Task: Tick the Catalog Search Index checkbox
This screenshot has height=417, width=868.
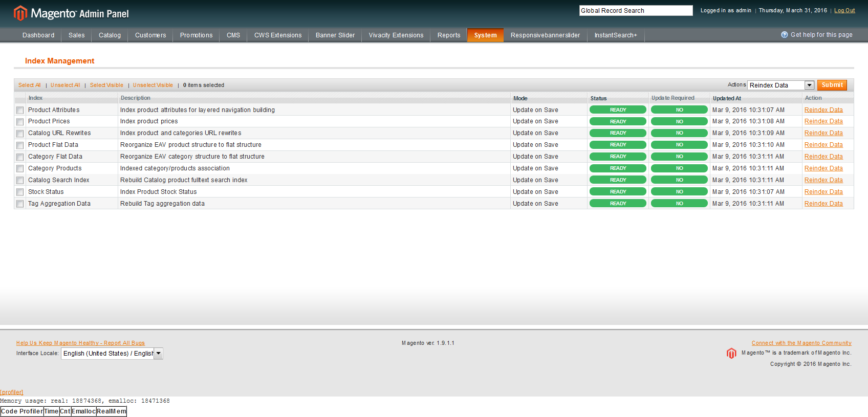Action: 20,180
